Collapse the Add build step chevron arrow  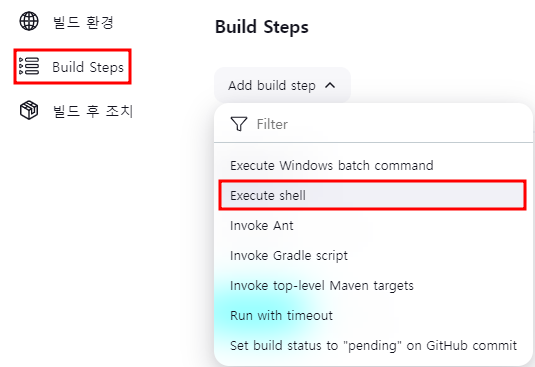(x=330, y=85)
